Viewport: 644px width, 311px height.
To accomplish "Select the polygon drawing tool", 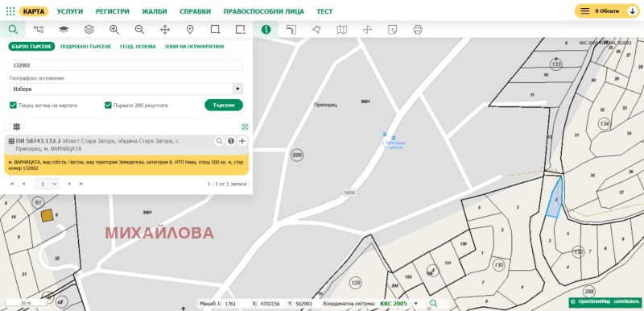I will tap(316, 30).
